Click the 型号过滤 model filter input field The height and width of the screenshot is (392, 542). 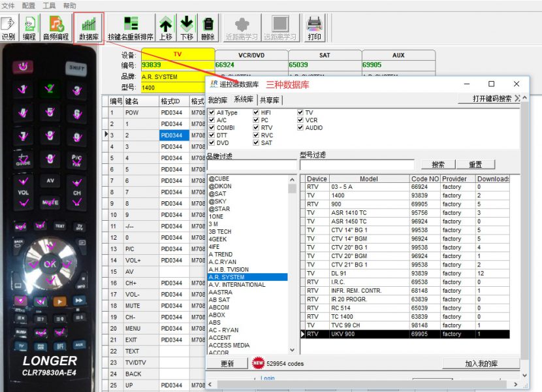(x=357, y=165)
